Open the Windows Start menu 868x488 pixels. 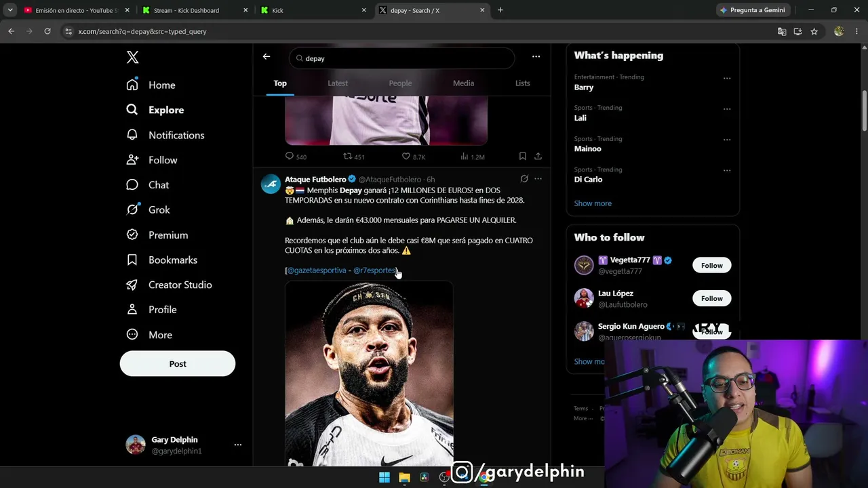(384, 477)
